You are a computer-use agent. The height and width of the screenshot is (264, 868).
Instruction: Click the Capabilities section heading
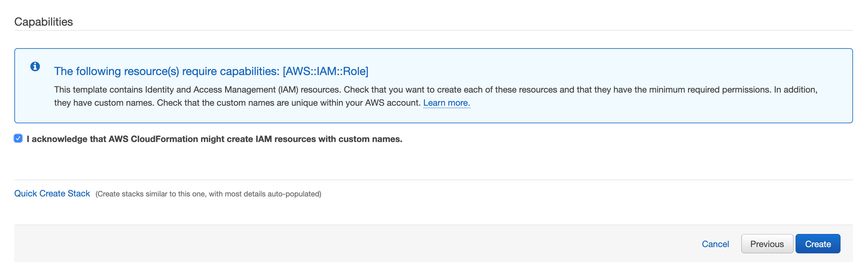click(x=43, y=22)
